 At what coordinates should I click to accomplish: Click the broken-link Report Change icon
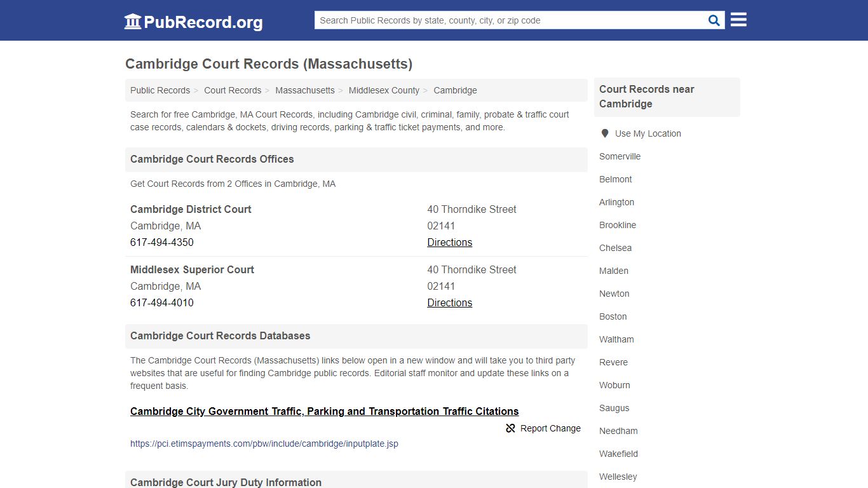(510, 428)
